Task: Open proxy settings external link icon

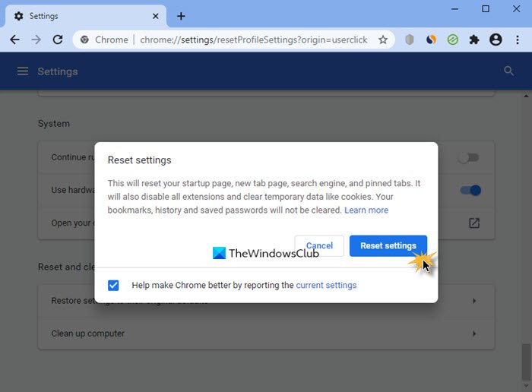Action: pos(473,223)
